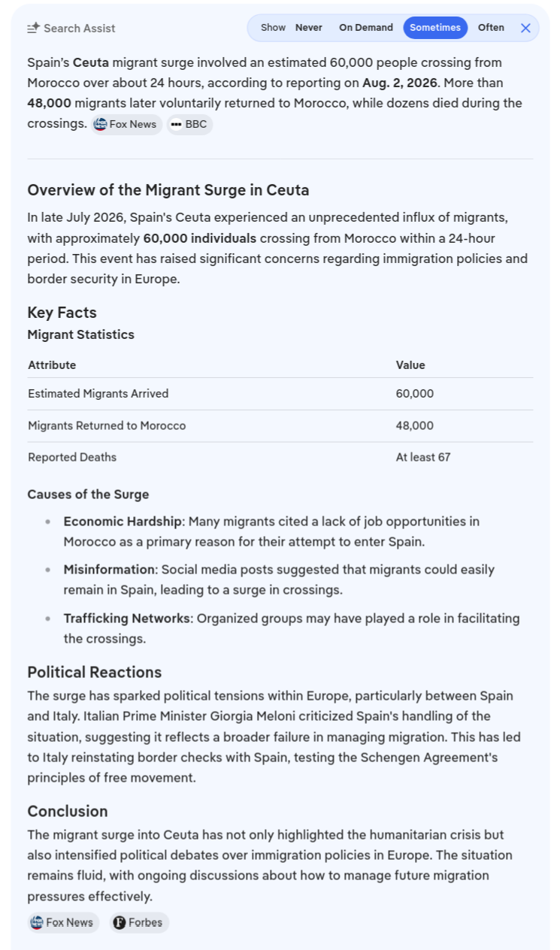Open Fox News source link under Conclusion
Image resolution: width=560 pixels, height=950 pixels.
tap(63, 922)
